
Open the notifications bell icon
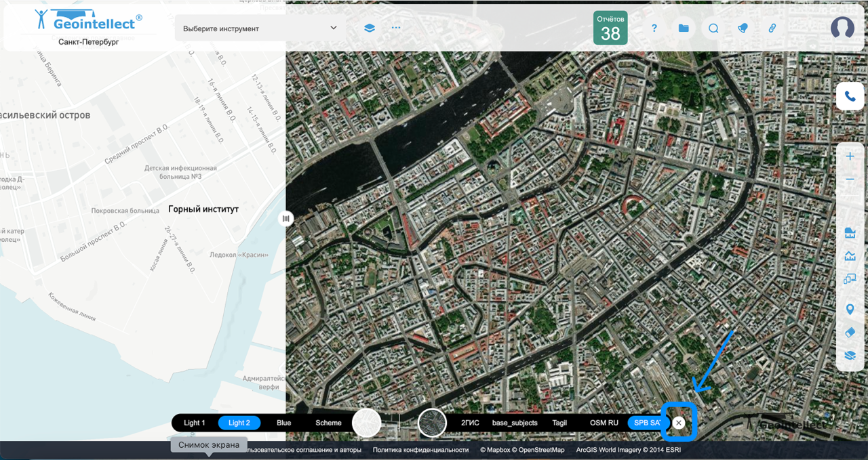[x=743, y=28]
